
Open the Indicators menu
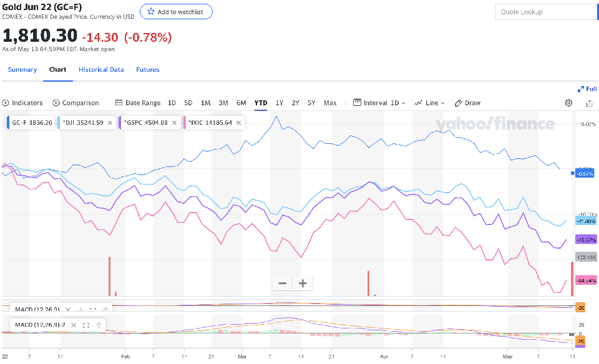(22, 103)
